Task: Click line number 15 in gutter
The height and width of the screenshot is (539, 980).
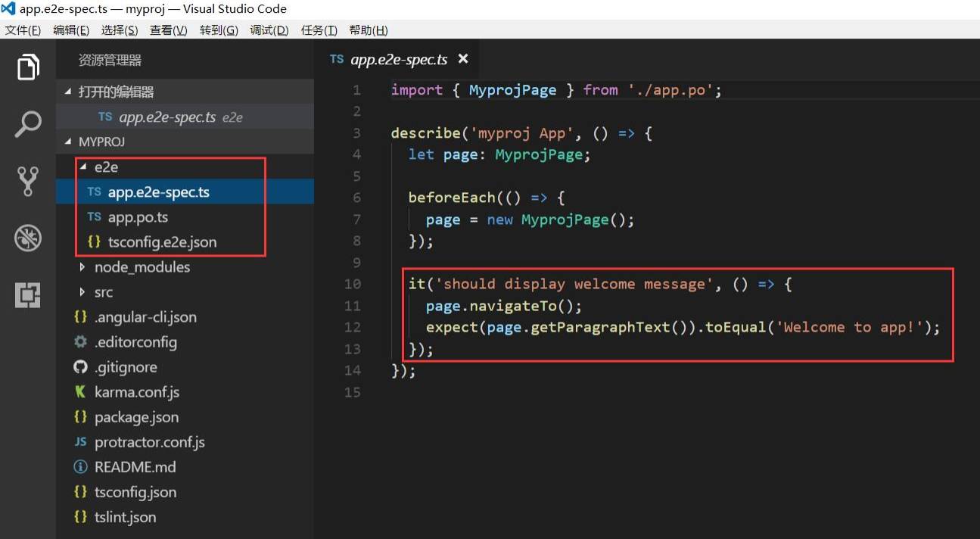Action: click(352, 393)
